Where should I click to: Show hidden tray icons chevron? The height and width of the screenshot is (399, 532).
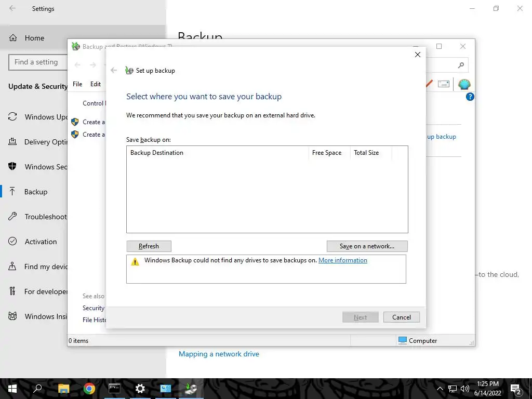[440, 389]
